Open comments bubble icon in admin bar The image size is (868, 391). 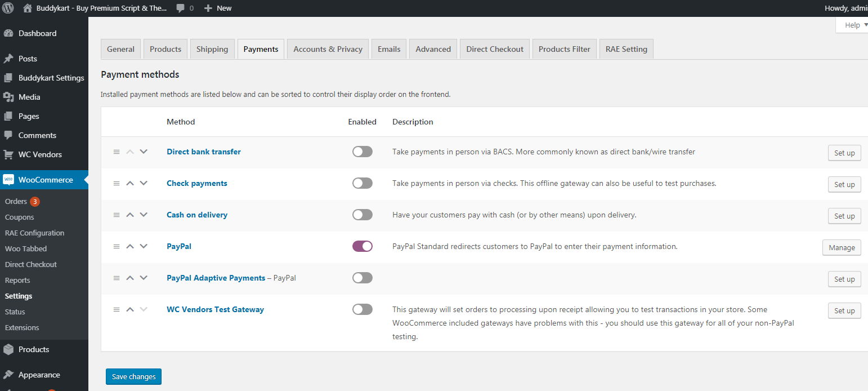pyautogui.click(x=181, y=8)
